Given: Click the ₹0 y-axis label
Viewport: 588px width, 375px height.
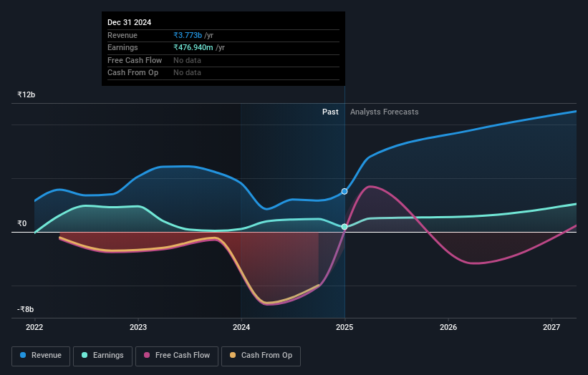Looking at the screenshot, I should coord(22,224).
